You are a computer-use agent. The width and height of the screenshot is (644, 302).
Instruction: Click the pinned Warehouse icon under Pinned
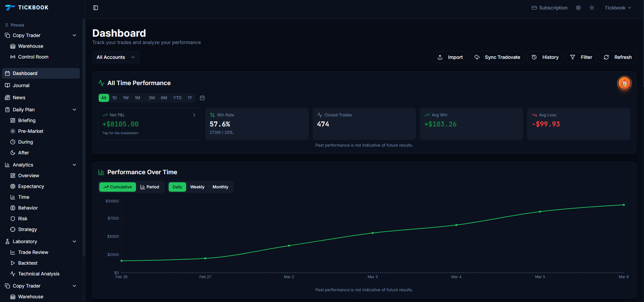coord(13,46)
